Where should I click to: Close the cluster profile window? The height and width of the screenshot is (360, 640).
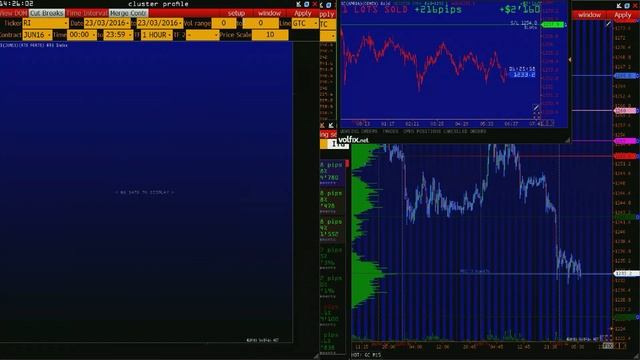click(x=315, y=4)
